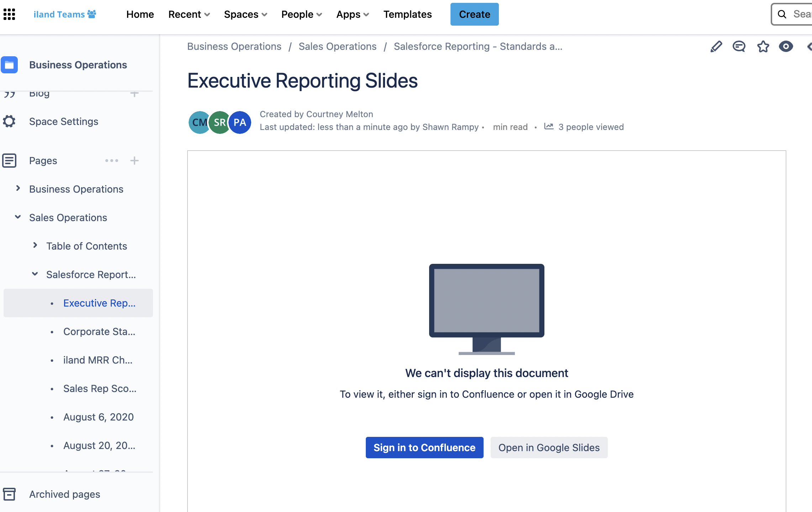The width and height of the screenshot is (812, 512).
Task: Click Open in Google Slides button
Action: point(549,448)
